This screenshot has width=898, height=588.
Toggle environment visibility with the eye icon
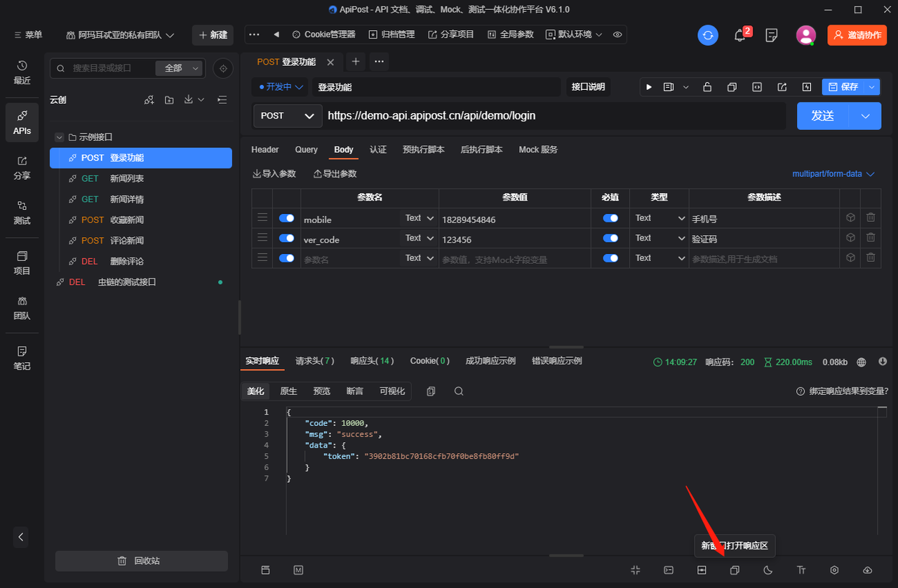pyautogui.click(x=617, y=34)
